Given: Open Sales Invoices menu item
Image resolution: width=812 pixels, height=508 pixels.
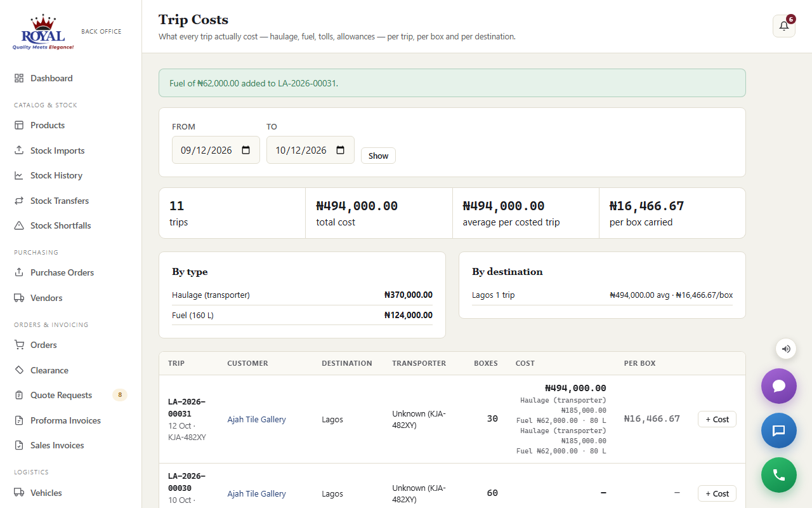Looking at the screenshot, I should pyautogui.click(x=70, y=445).
